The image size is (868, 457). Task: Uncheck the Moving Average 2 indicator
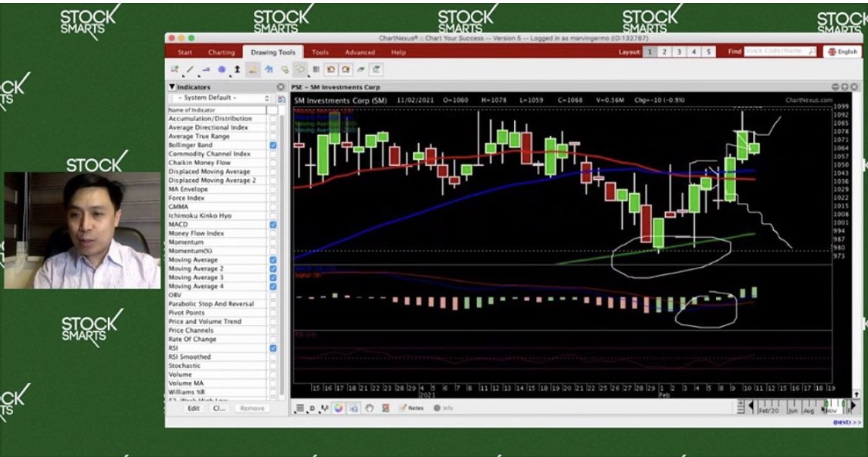coord(273,269)
